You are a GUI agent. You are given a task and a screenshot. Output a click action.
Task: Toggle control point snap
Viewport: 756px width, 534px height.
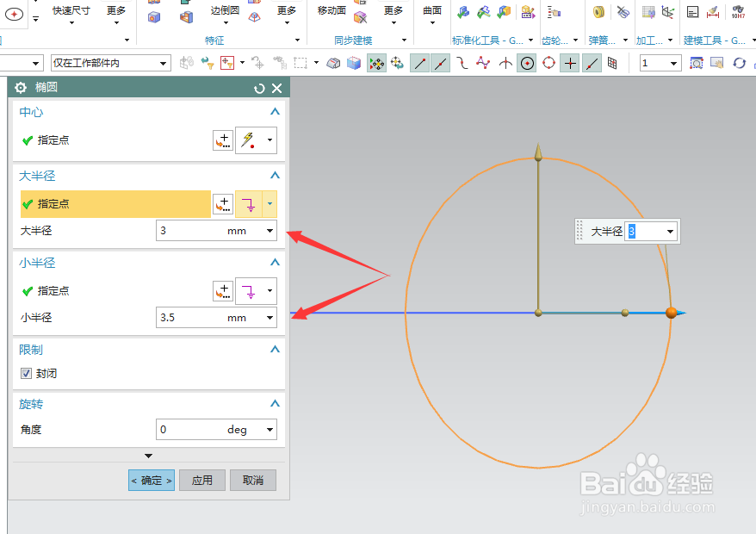(462, 63)
